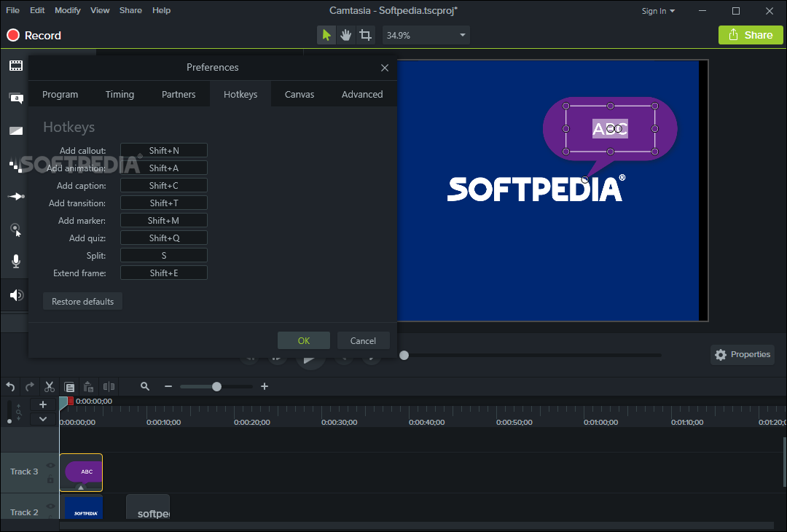Open the Help menu

coord(161,10)
